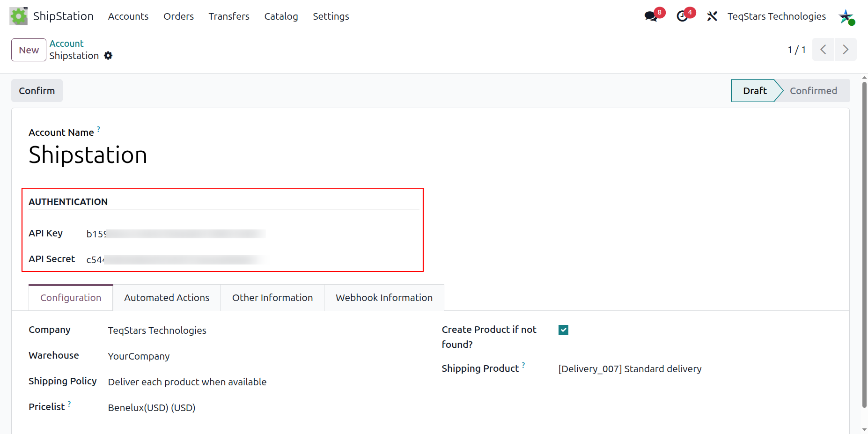This screenshot has height=434, width=868.
Task: Switch to the Other Information tab
Action: (x=272, y=298)
